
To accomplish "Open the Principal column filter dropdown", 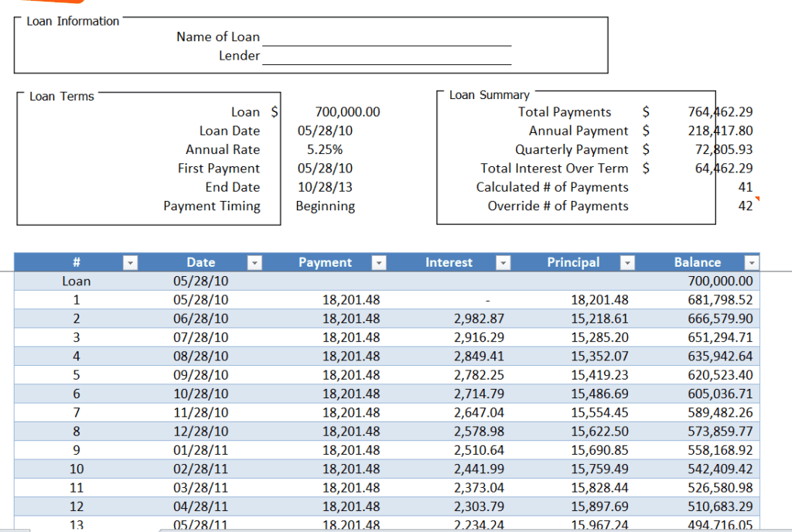I will pos(627,262).
